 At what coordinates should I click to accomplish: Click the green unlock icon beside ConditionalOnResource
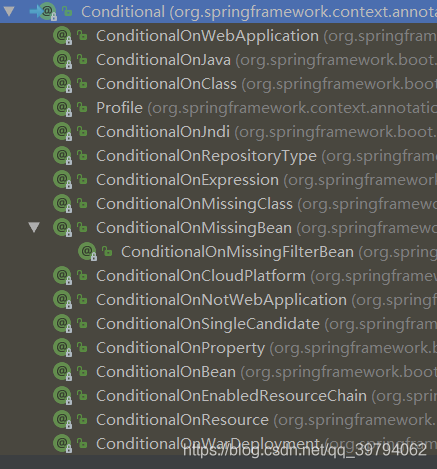[x=82, y=419]
